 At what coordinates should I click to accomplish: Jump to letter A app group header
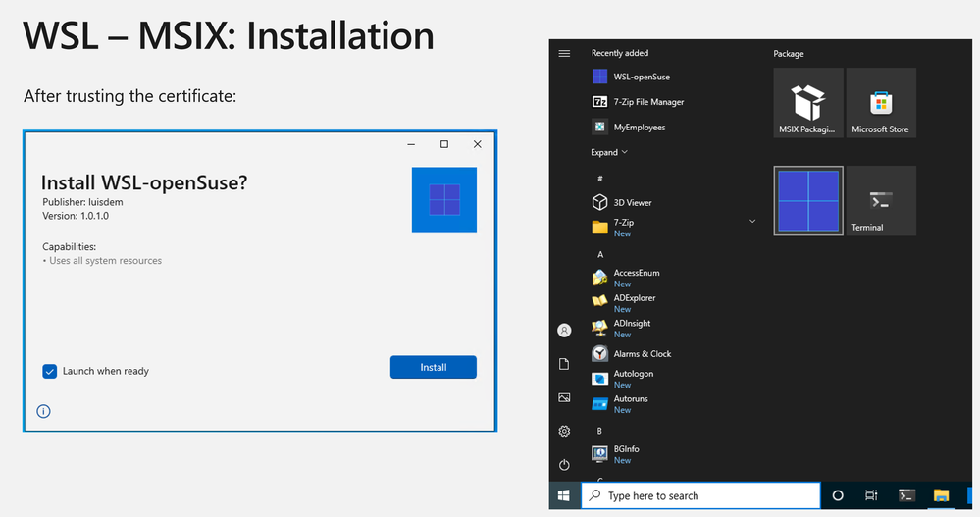(600, 254)
